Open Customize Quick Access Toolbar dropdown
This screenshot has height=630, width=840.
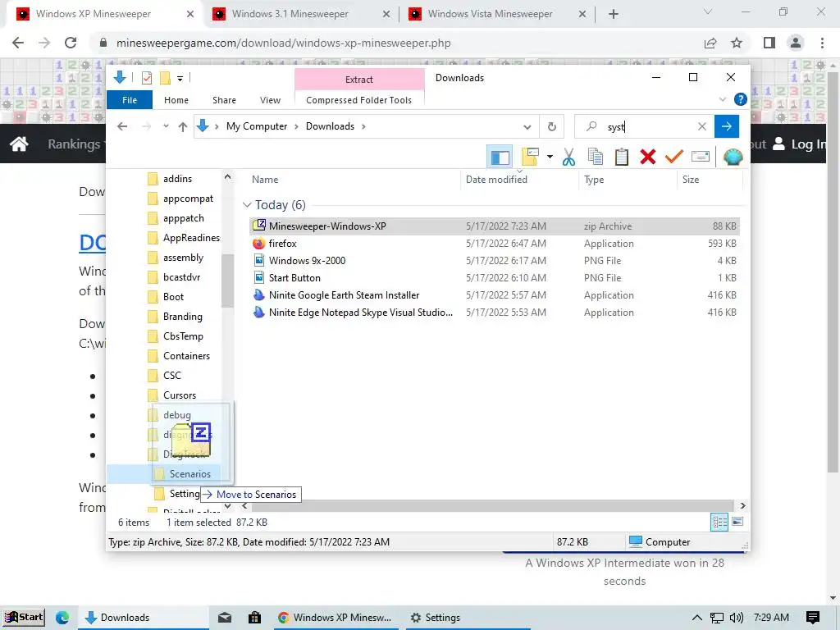[180, 79]
